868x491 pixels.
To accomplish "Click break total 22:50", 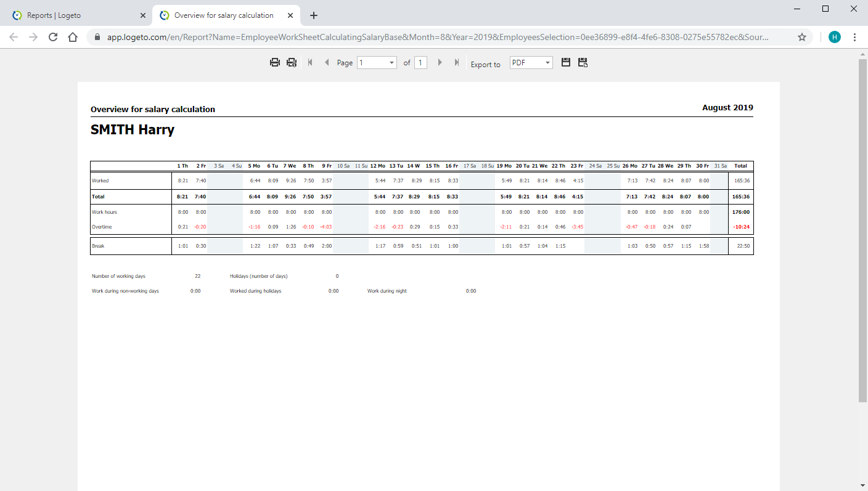I will [743, 246].
